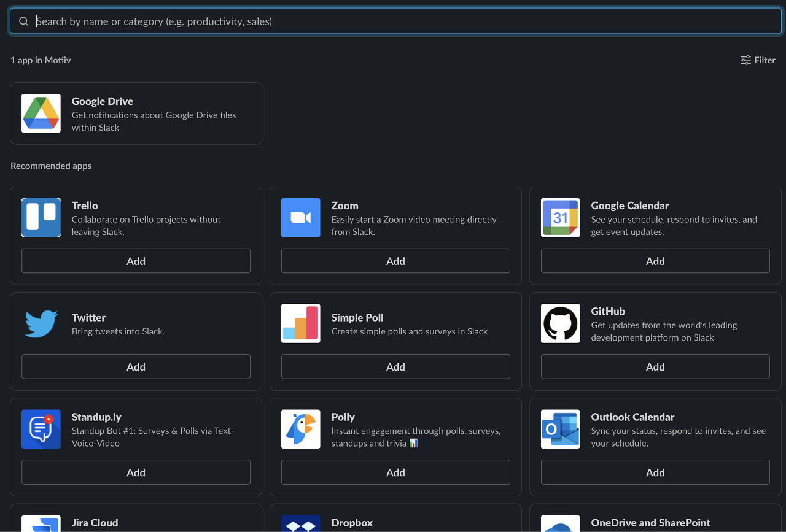This screenshot has width=786, height=532.
Task: Click the Dropbox app icon
Action: [301, 523]
